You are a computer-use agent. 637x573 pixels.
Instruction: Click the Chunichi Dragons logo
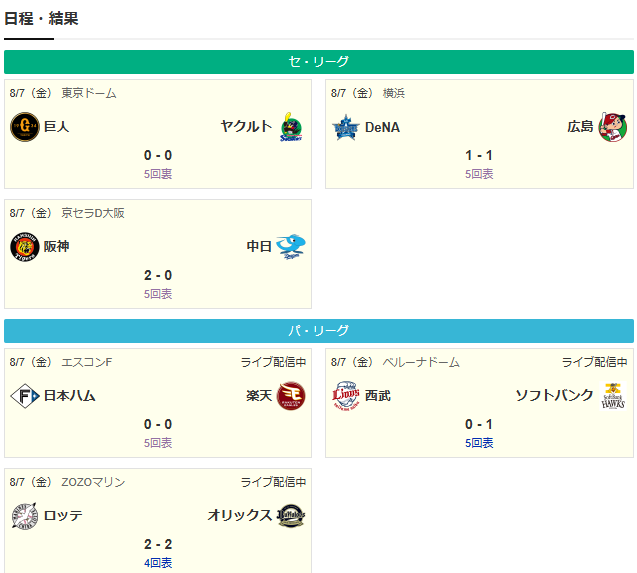[291, 247]
